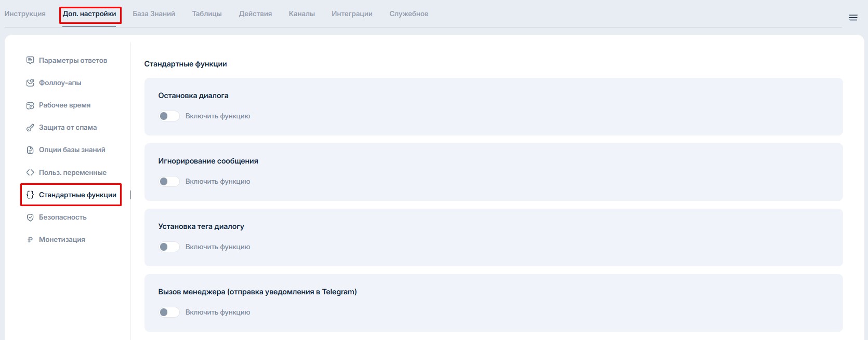Toggle on Игнорирование сообщения function
Screen dimensions: 868x340
[169, 182]
